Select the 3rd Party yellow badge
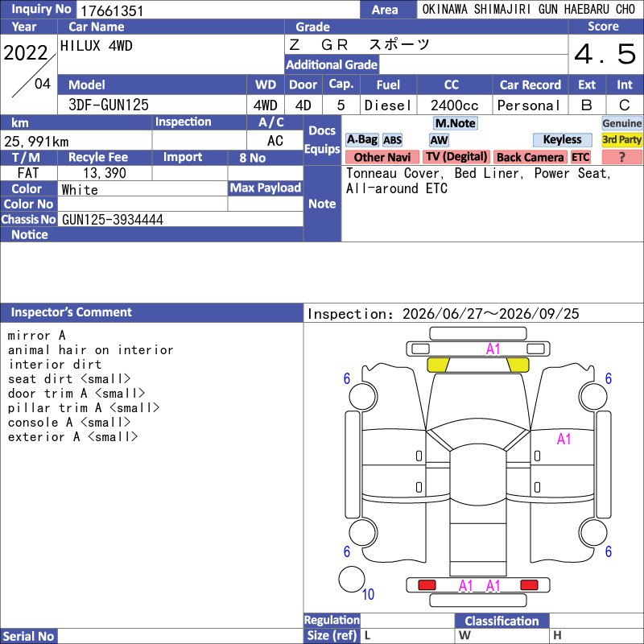This screenshot has height=644, width=644. tap(621, 139)
